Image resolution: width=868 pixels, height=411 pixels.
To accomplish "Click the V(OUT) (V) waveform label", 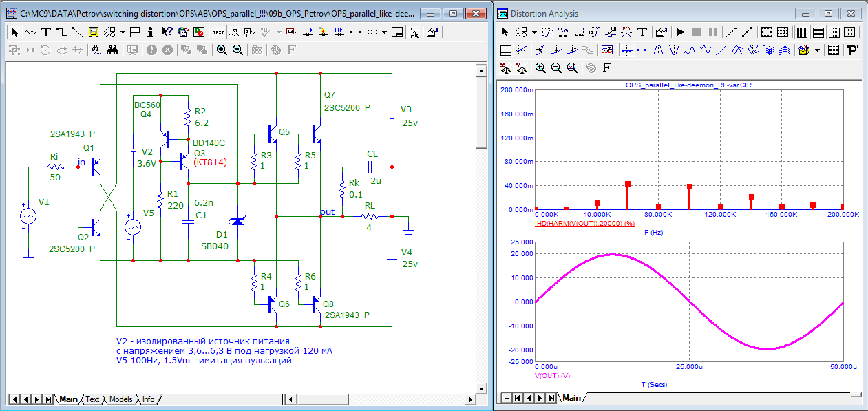I will tap(553, 376).
